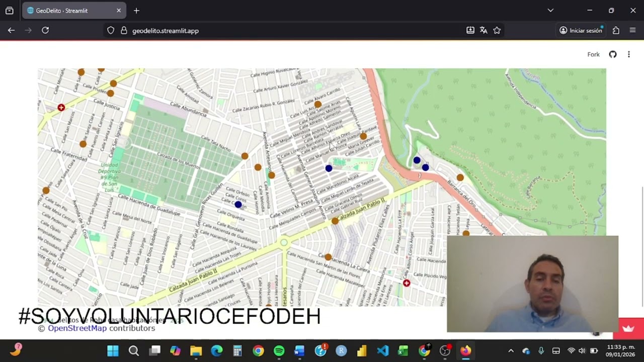The height and width of the screenshot is (362, 644).
Task: Open the volume tray icon
Action: point(582,351)
